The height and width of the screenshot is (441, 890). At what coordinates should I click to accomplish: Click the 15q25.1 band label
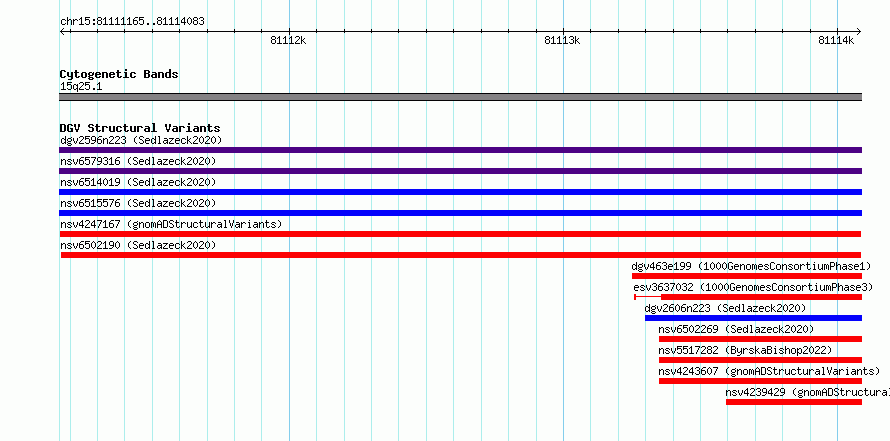point(81,87)
